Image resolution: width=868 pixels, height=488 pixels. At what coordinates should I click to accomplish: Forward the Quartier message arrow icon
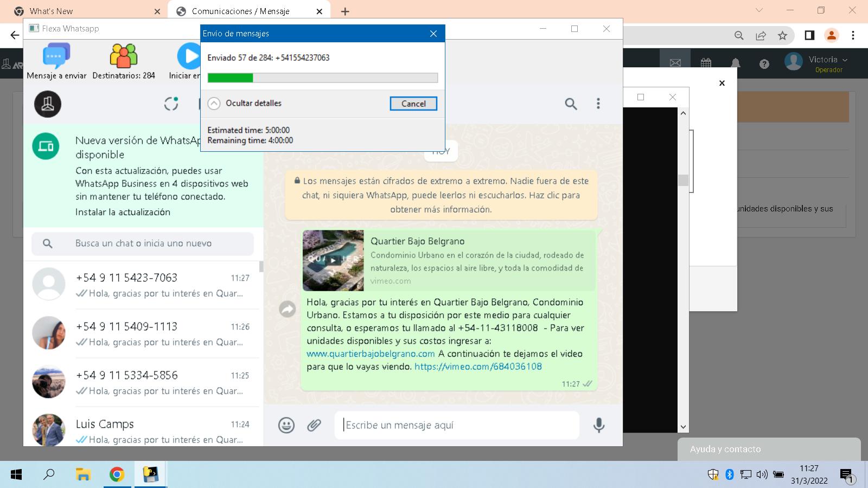tap(287, 309)
